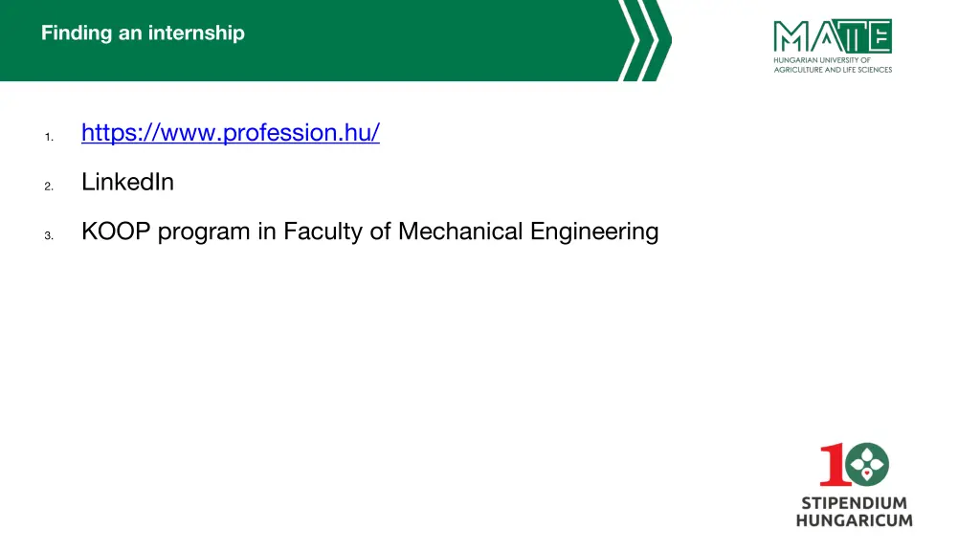Click list number 3 marker
Viewport: 980px width, 551px height.
(x=48, y=236)
